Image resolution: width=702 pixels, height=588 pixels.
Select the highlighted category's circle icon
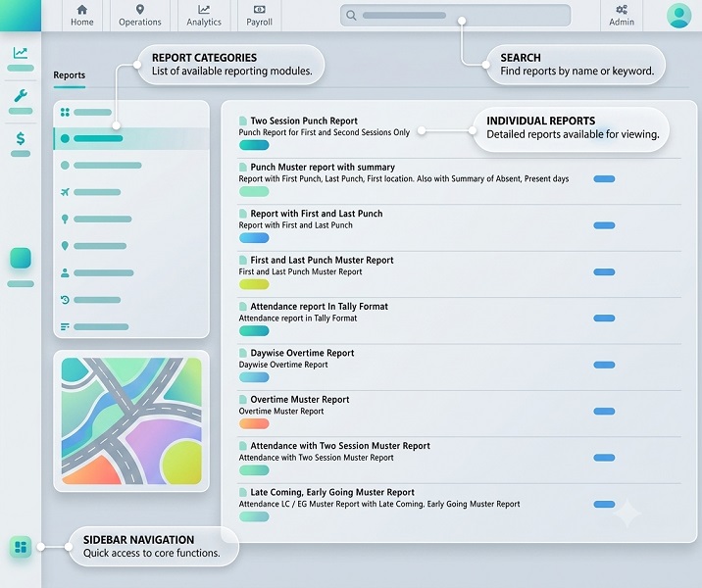(65, 139)
